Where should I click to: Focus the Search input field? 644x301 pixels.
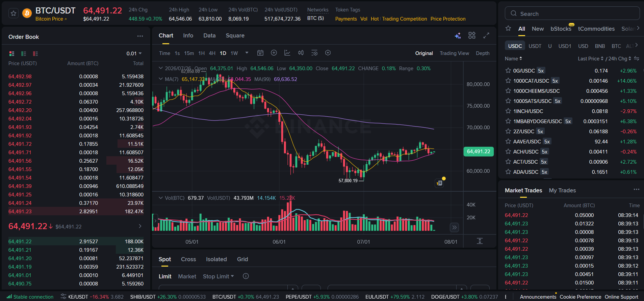572,13
